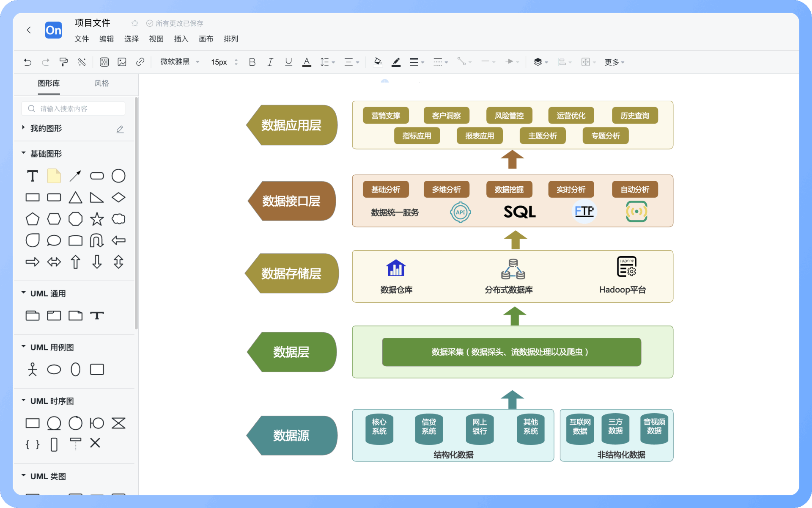Click the insert link icon

coord(140,62)
